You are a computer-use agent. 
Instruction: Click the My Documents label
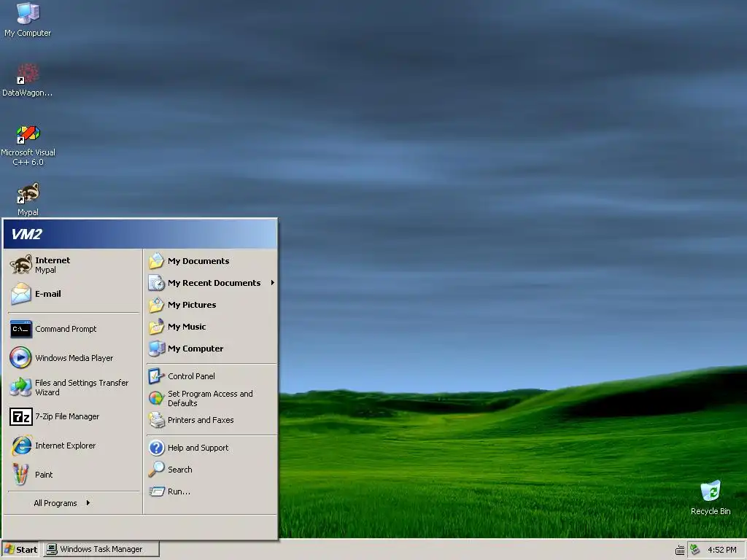[198, 261]
